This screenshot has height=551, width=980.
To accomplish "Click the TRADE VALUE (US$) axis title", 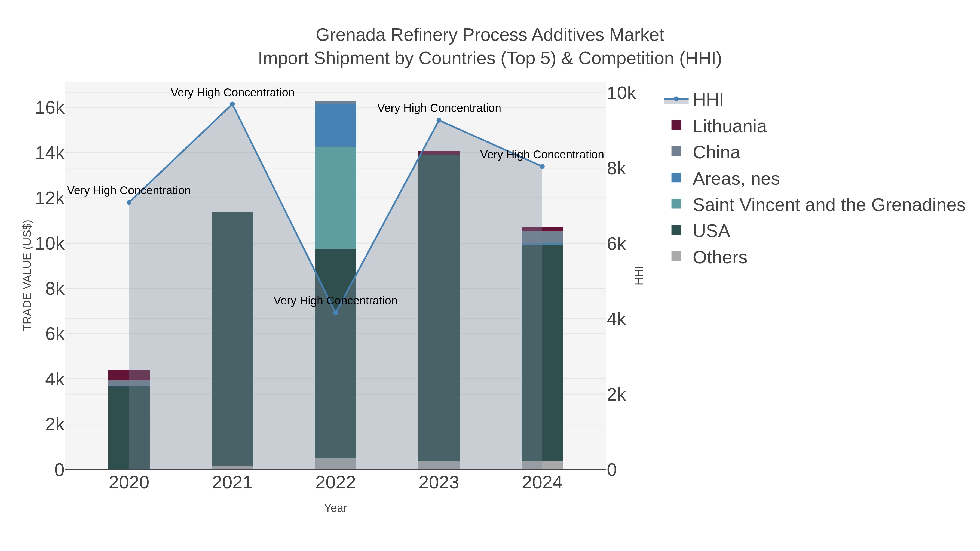I will coord(27,275).
